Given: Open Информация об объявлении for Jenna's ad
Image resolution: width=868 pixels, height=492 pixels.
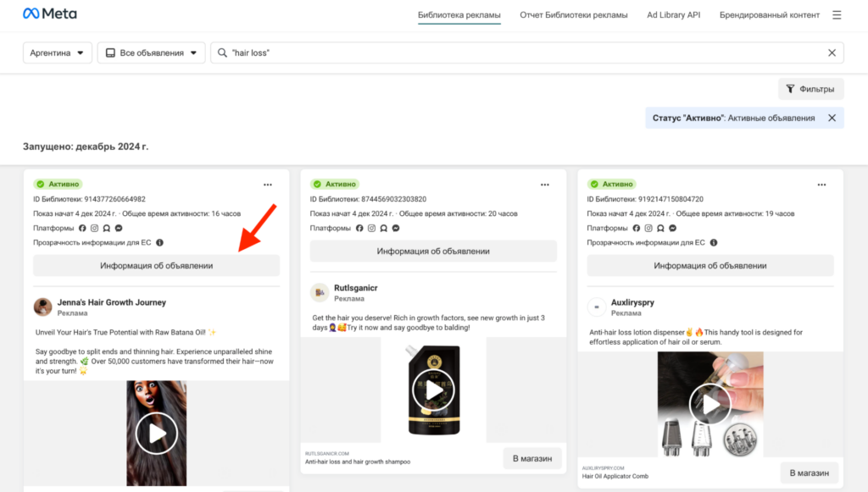Looking at the screenshot, I should click(156, 265).
